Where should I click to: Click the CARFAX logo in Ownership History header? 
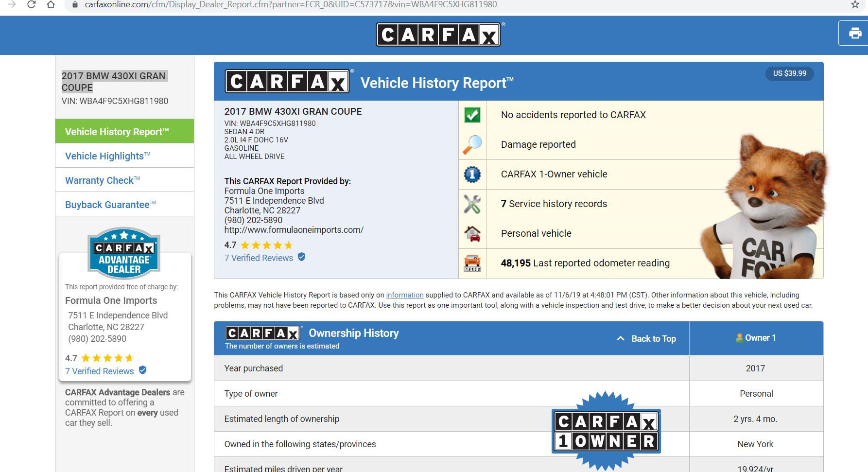pos(263,333)
